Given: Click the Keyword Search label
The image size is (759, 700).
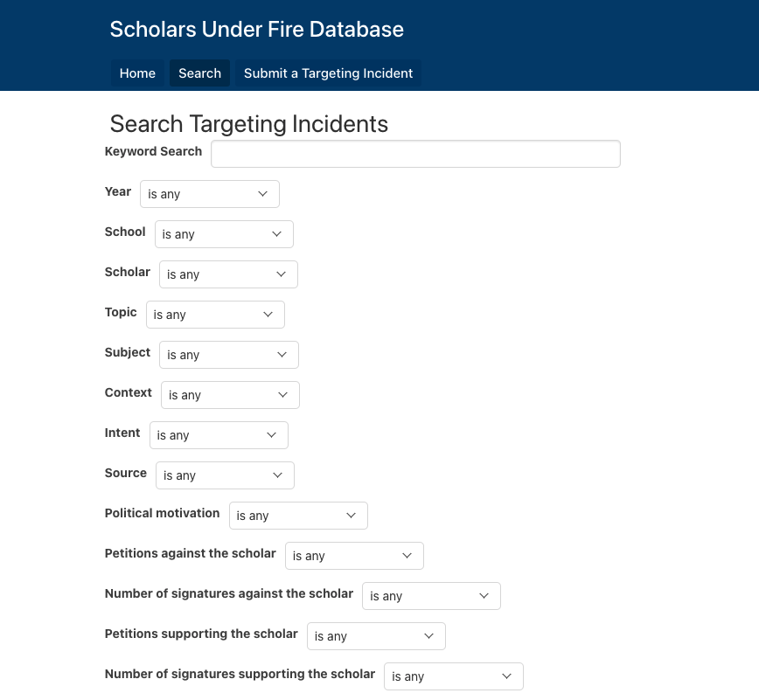Looking at the screenshot, I should (153, 151).
